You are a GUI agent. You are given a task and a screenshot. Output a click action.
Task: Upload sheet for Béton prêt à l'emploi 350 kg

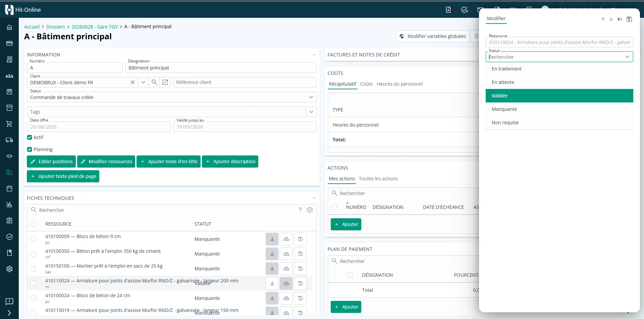coord(286,254)
